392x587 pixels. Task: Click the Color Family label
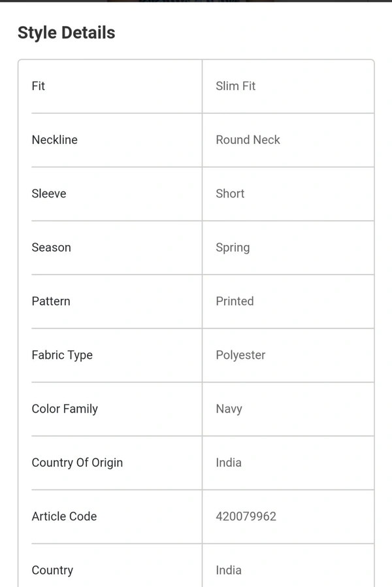tap(65, 409)
